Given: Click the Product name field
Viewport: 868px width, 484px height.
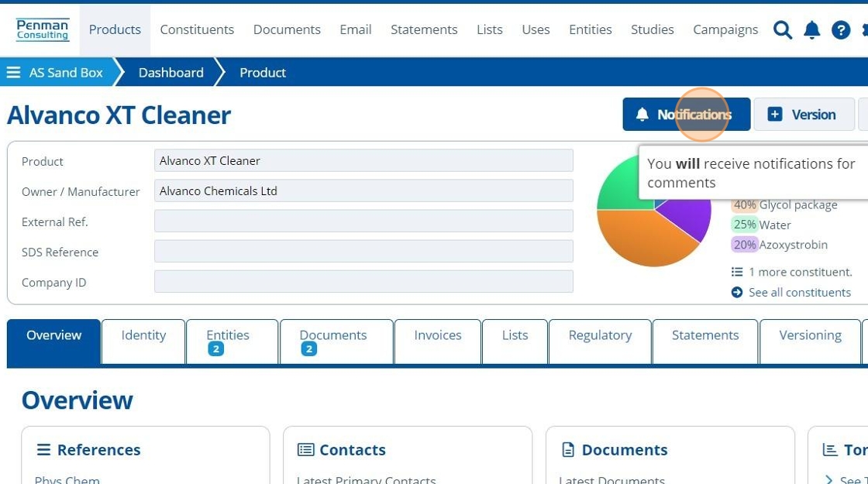Looking at the screenshot, I should (363, 160).
